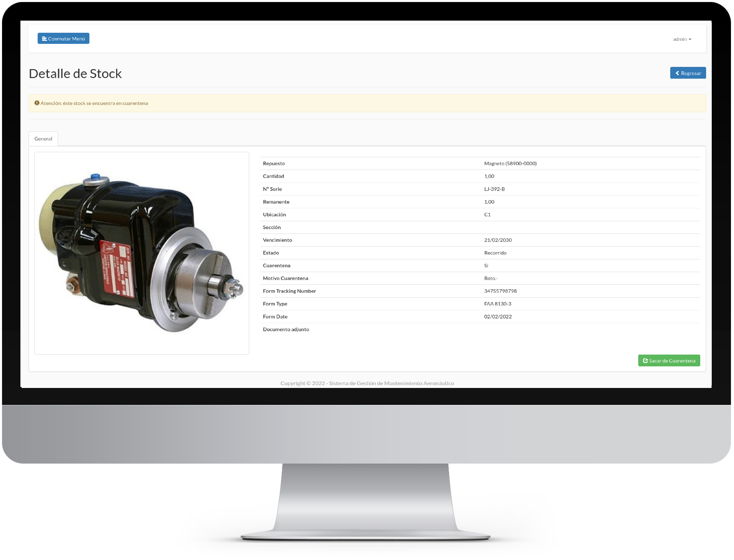Click the share icon on Sacar de Cuarentena
Image resolution: width=734 pixels, height=560 pixels.
(x=645, y=361)
